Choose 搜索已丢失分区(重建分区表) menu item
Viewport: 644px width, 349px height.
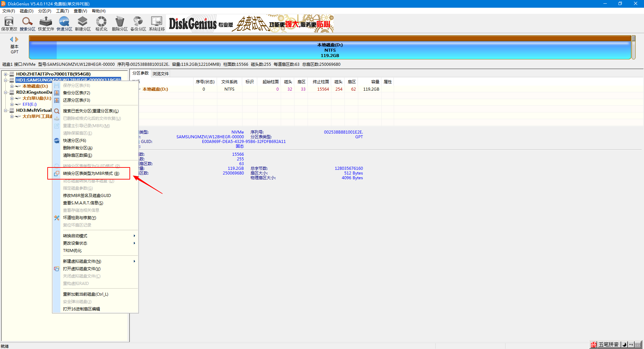[x=95, y=111]
